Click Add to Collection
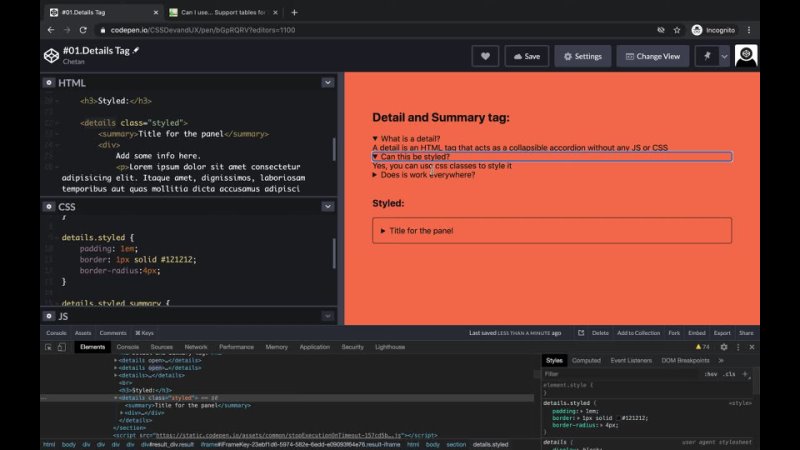 tap(638, 333)
